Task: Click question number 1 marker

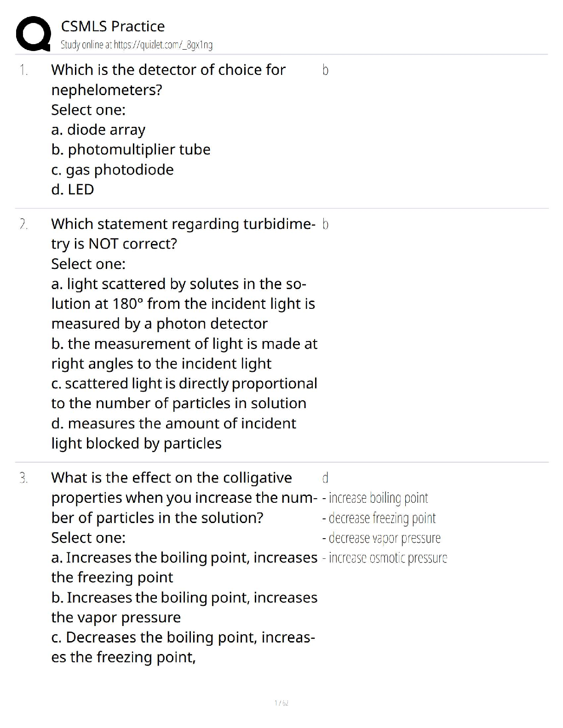Action: point(23,70)
